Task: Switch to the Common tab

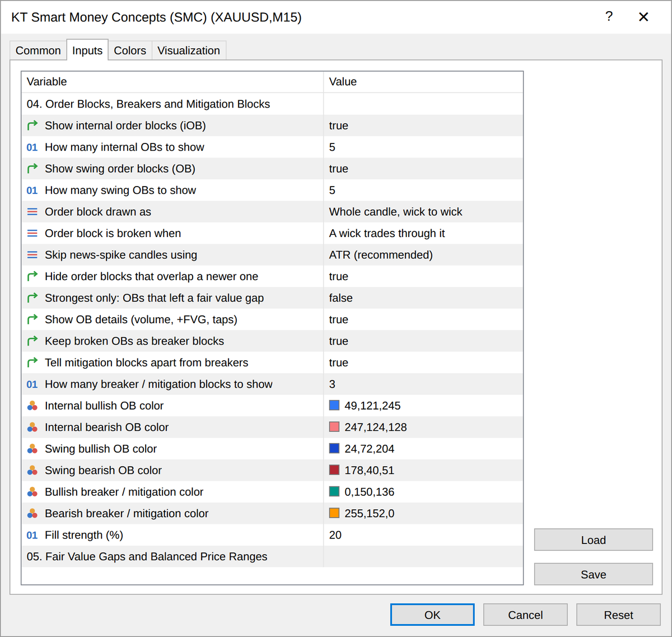Action: pyautogui.click(x=38, y=50)
